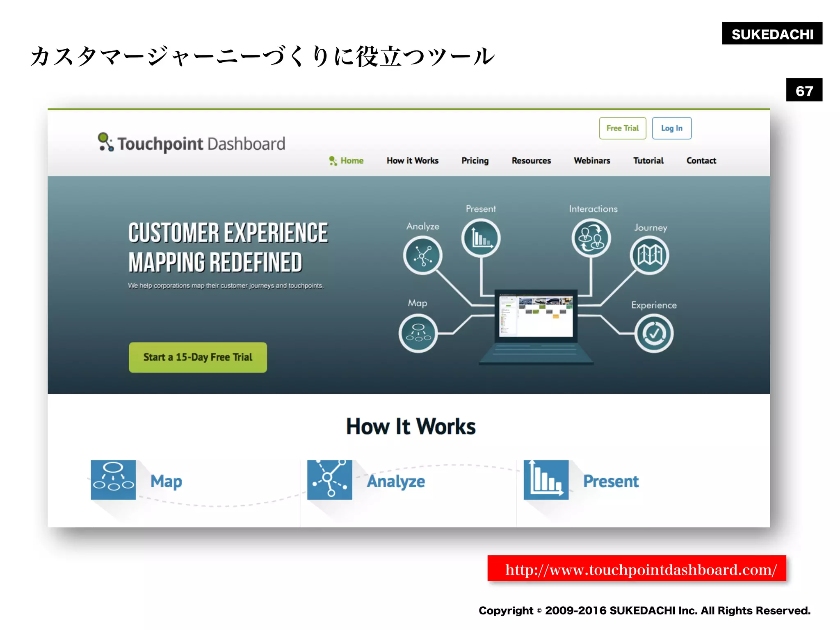Click the blue Map square icon
Viewport: 840px width, 630px height.
pyautogui.click(x=113, y=479)
